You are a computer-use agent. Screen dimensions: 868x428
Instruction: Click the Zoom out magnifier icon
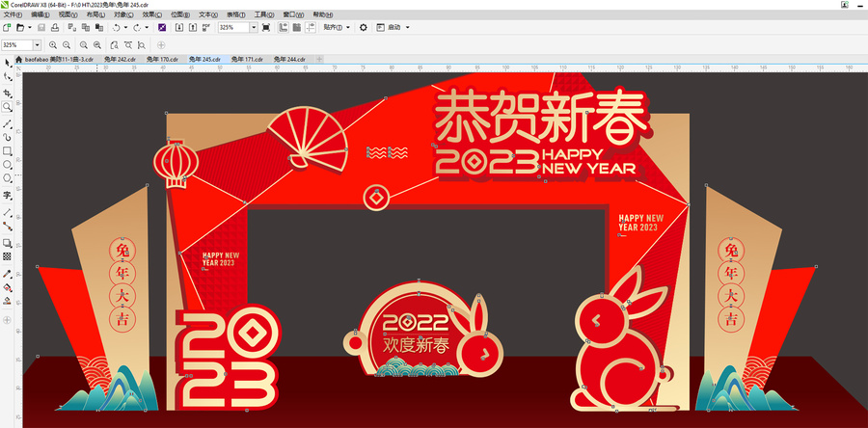(x=67, y=44)
